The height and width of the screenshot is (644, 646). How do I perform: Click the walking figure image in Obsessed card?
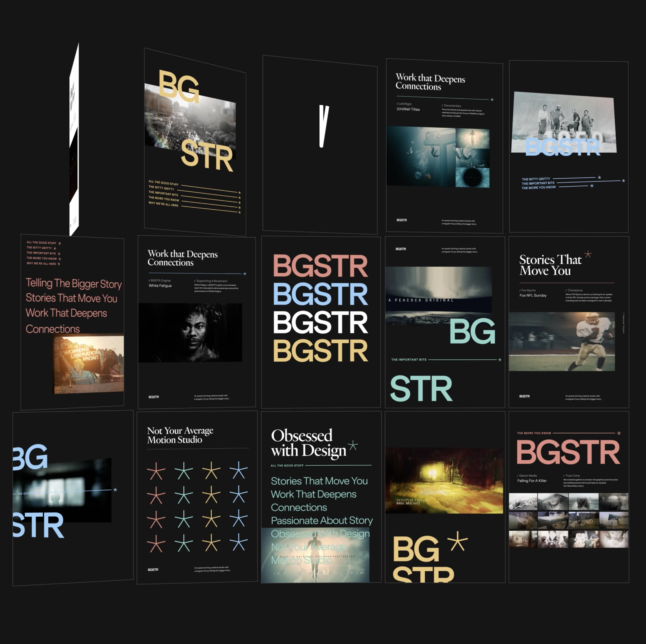click(315, 555)
